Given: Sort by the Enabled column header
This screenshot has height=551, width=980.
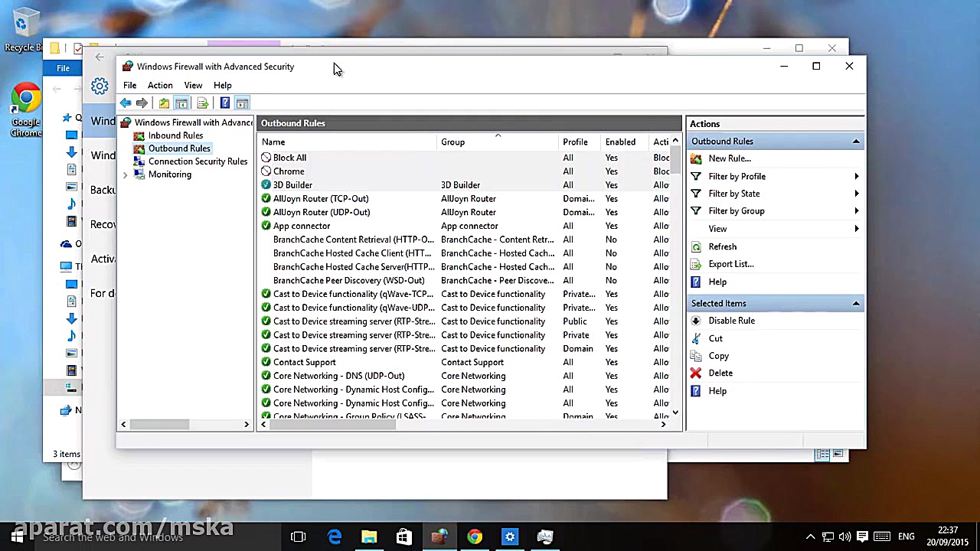Looking at the screenshot, I should (x=624, y=142).
